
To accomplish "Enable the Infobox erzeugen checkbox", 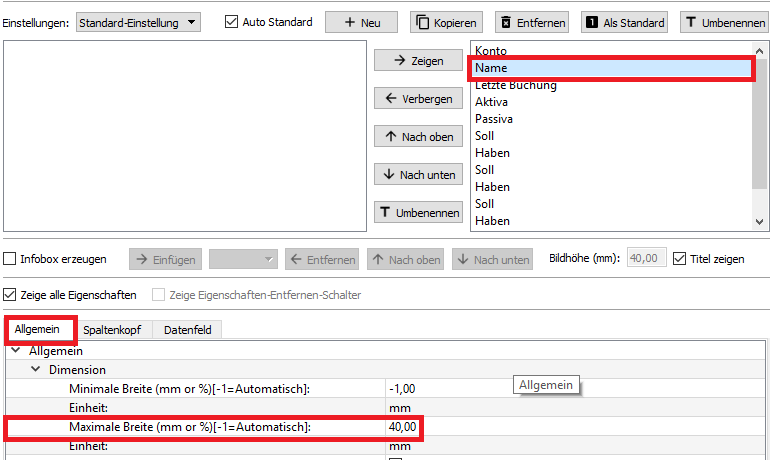I will 11,259.
